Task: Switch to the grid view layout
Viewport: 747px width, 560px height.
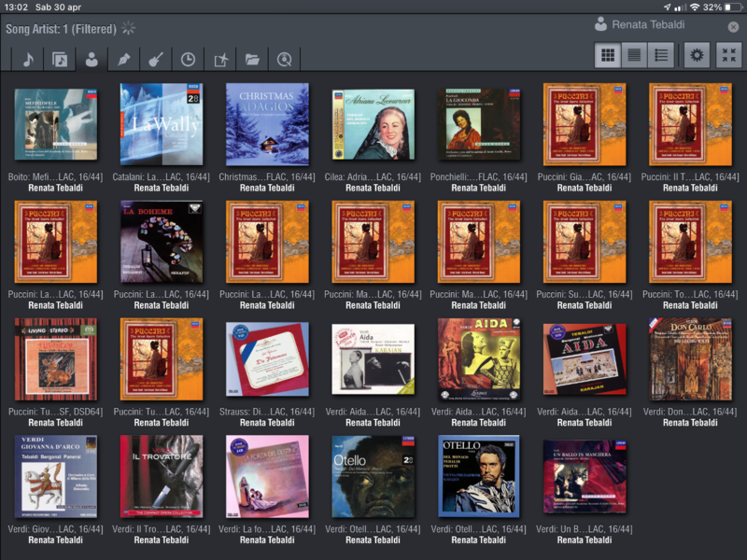Action: (609, 55)
